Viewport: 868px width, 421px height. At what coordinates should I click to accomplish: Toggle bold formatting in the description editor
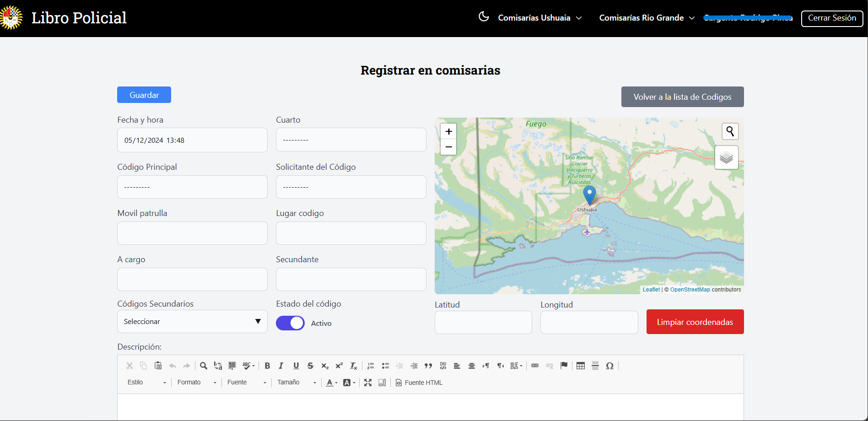(267, 366)
